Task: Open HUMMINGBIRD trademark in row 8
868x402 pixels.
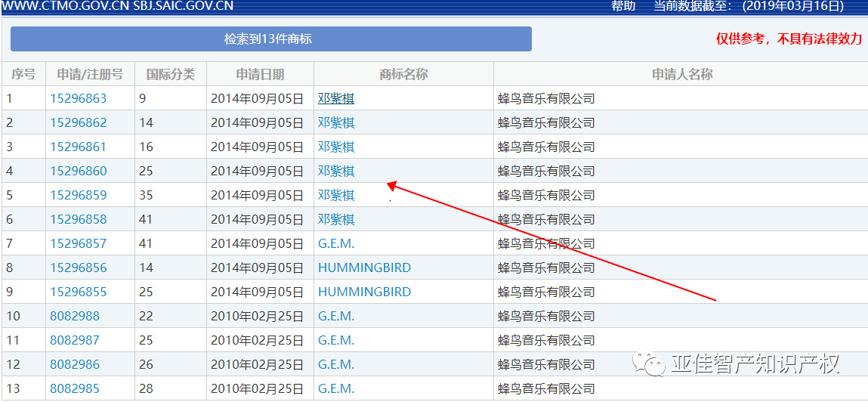Action: pos(364,268)
